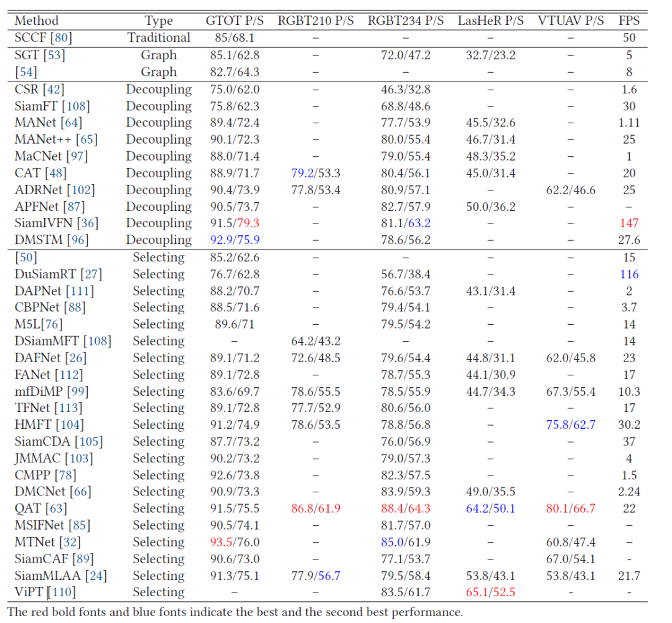The width and height of the screenshot is (672, 623).
Task: Select the red FPS value 147
Action: click(x=629, y=223)
